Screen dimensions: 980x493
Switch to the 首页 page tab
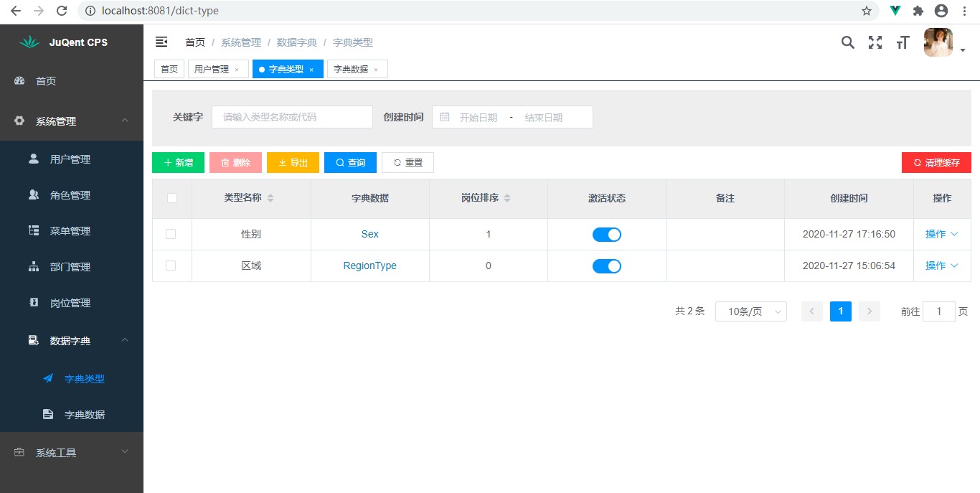coord(169,69)
